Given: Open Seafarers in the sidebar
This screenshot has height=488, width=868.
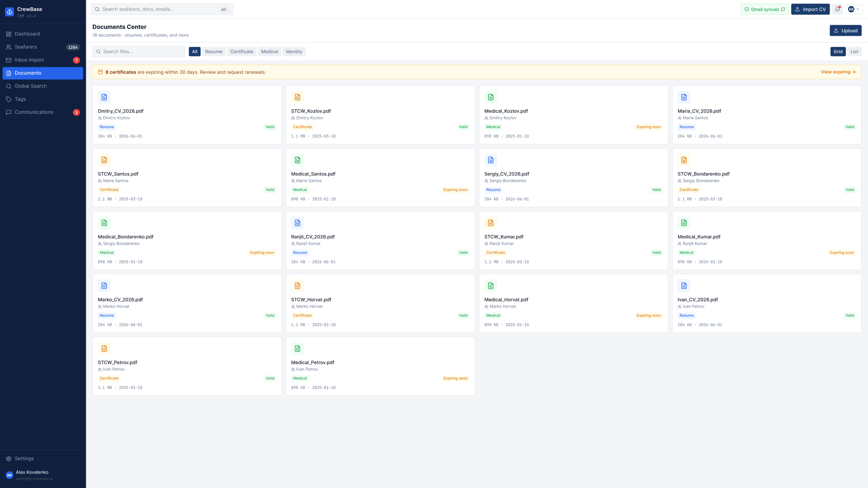Looking at the screenshot, I should coord(43,47).
